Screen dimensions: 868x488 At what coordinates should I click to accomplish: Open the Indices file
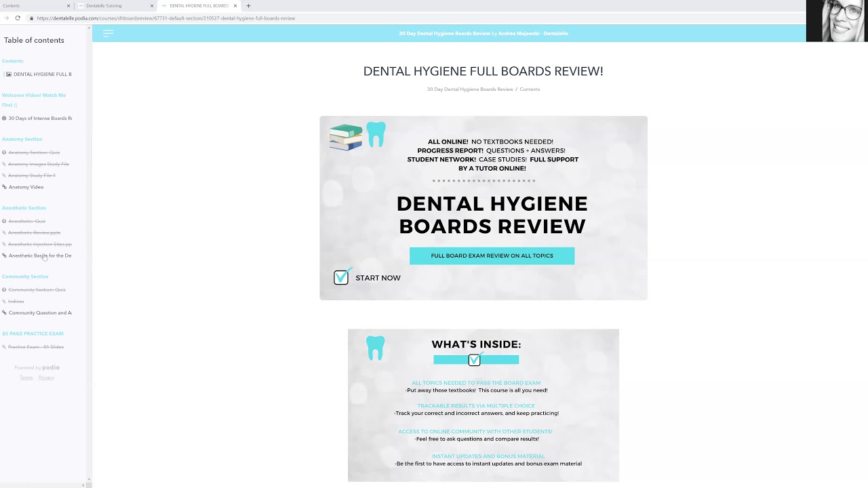(16, 301)
